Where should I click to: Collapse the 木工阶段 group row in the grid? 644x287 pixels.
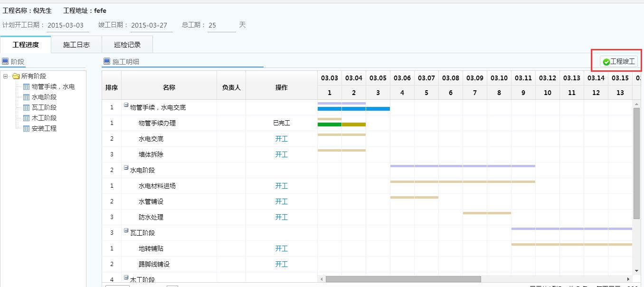click(126, 278)
